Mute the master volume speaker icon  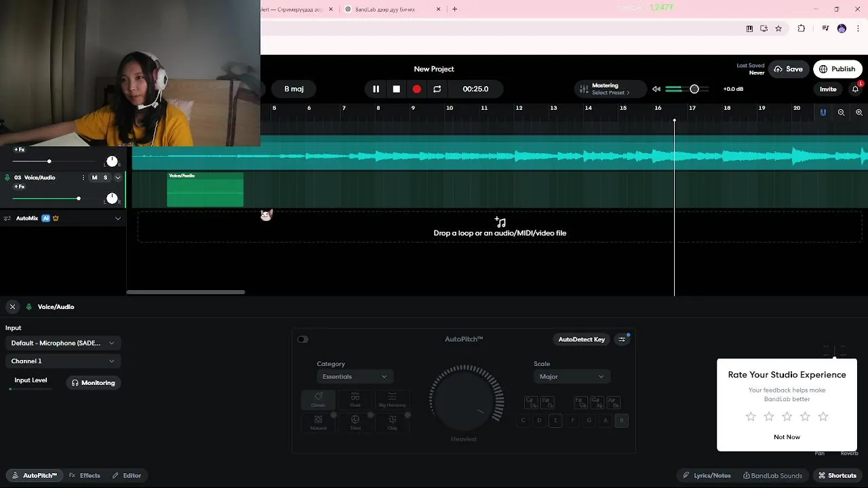tap(656, 89)
